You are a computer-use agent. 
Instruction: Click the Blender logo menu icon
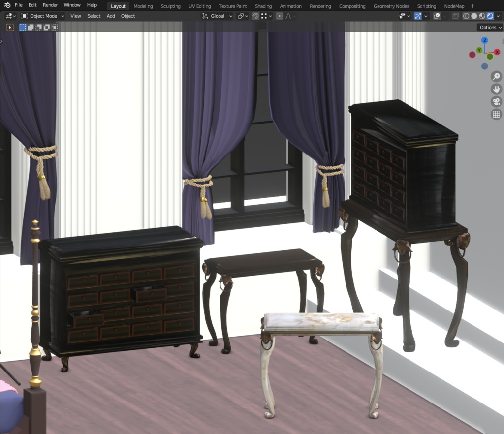coord(7,5)
